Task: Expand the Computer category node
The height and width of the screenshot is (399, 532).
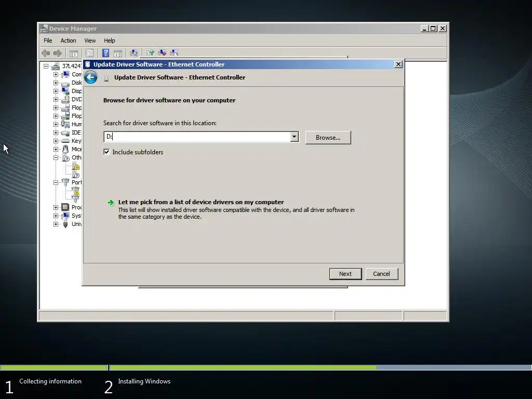Action: [x=56, y=74]
